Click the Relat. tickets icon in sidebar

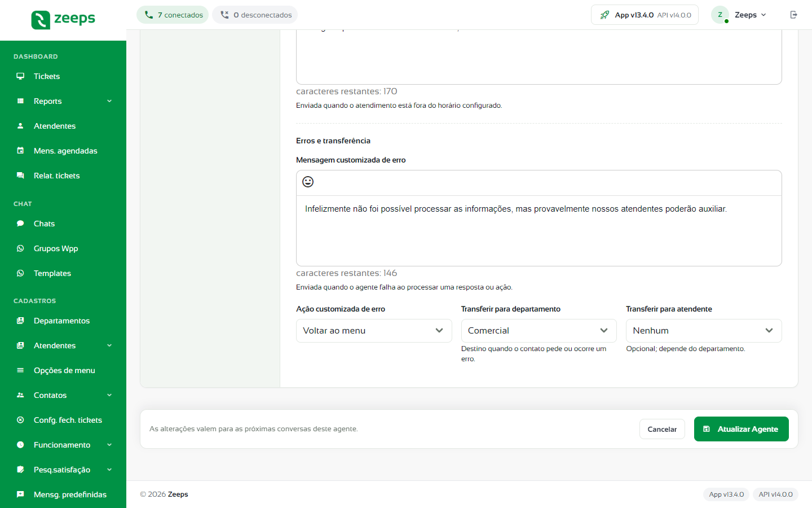(20, 176)
